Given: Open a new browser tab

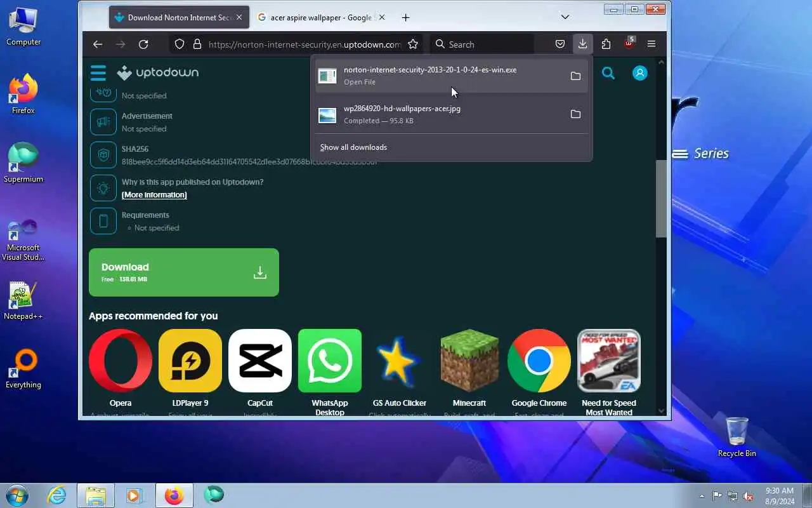Looking at the screenshot, I should click(405, 18).
